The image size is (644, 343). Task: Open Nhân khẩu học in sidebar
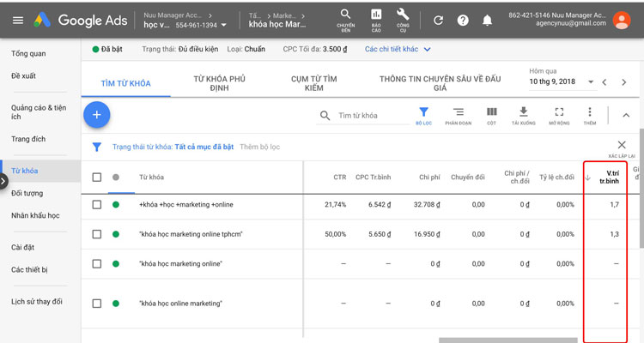click(35, 215)
